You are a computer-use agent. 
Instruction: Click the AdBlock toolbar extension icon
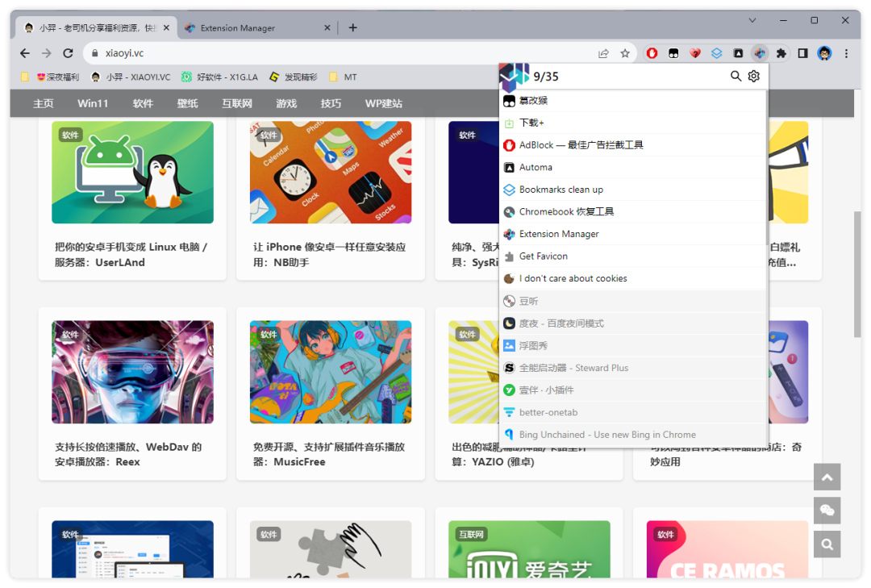pyautogui.click(x=652, y=53)
